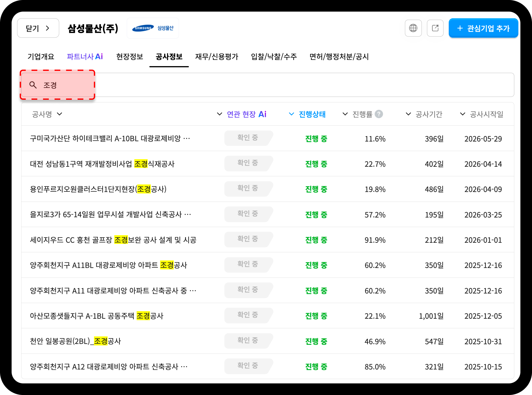Click the search magnifier icon
The width and height of the screenshot is (532, 395).
coord(33,85)
